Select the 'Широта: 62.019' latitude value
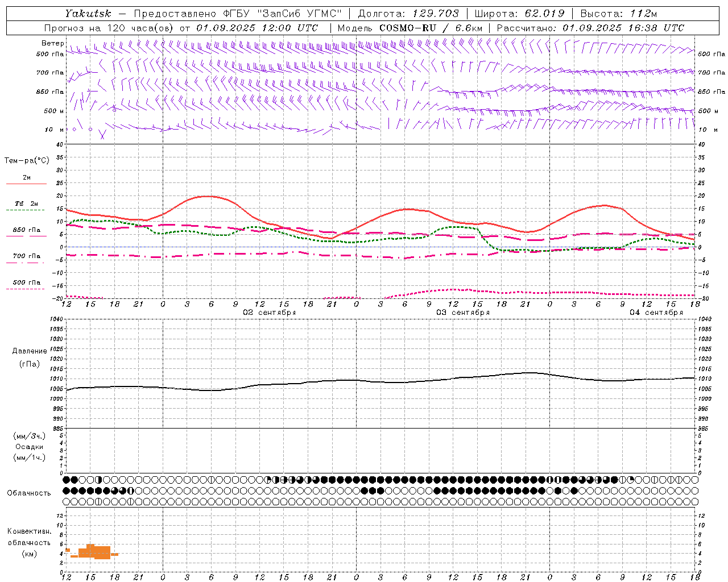 [519, 14]
